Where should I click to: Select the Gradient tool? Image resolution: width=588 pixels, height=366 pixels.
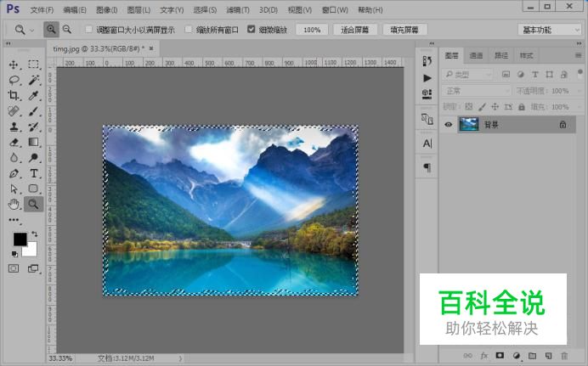tap(33, 143)
